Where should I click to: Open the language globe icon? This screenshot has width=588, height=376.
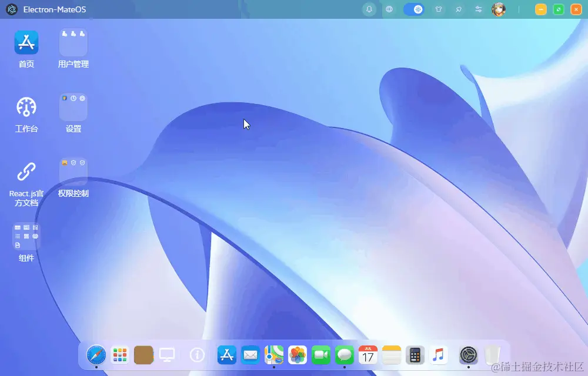pyautogui.click(x=389, y=9)
